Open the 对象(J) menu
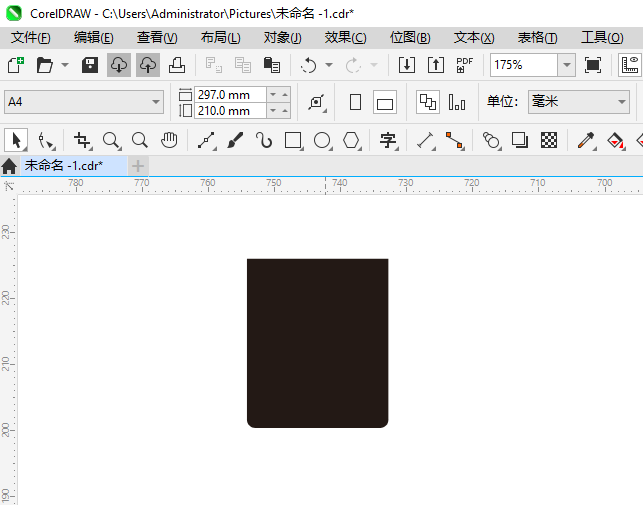 click(x=283, y=38)
